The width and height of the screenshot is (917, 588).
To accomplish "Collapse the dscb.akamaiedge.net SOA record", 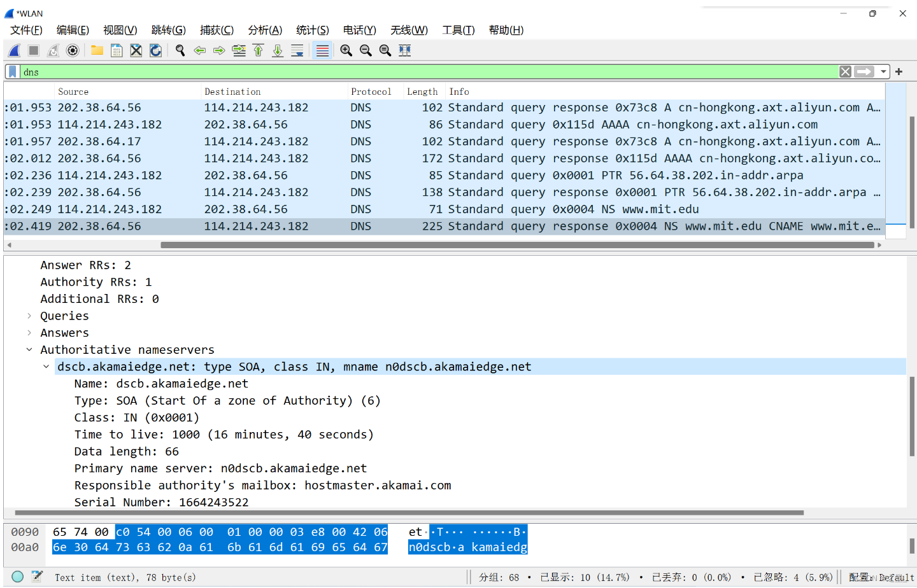I will pos(46,367).
